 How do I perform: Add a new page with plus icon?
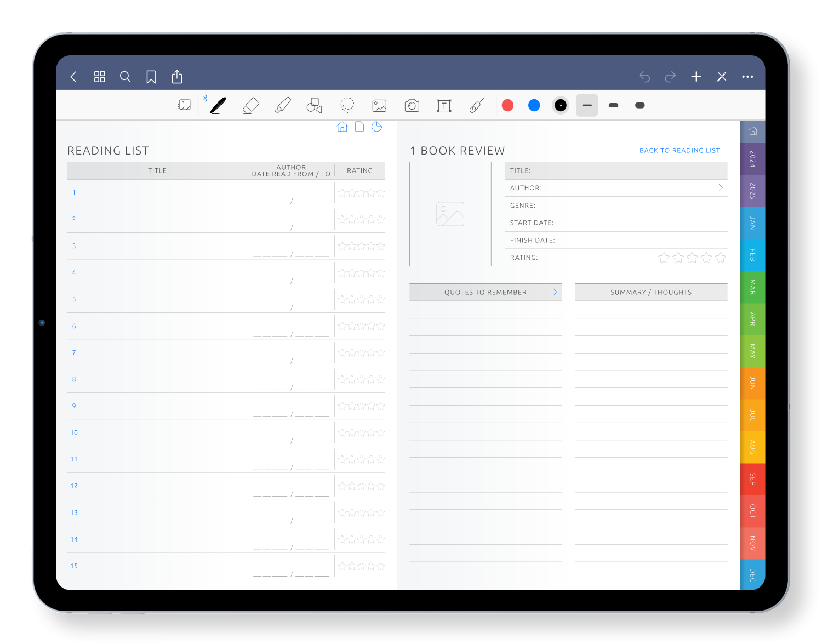tap(696, 77)
